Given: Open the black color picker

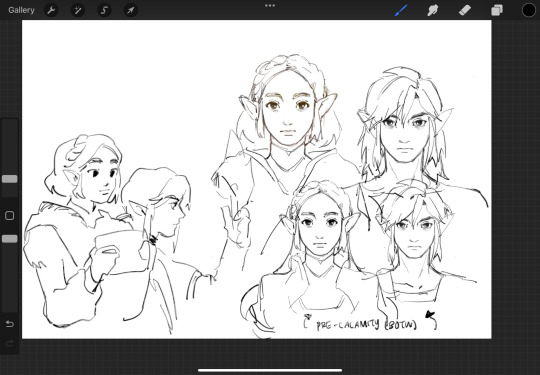Looking at the screenshot, I should (x=529, y=10).
